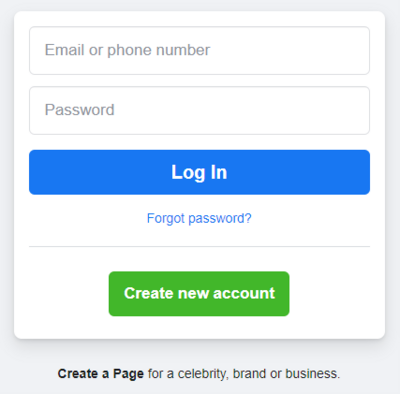This screenshot has width=400, height=394.
Task: Focus the Password input field
Action: point(199,111)
